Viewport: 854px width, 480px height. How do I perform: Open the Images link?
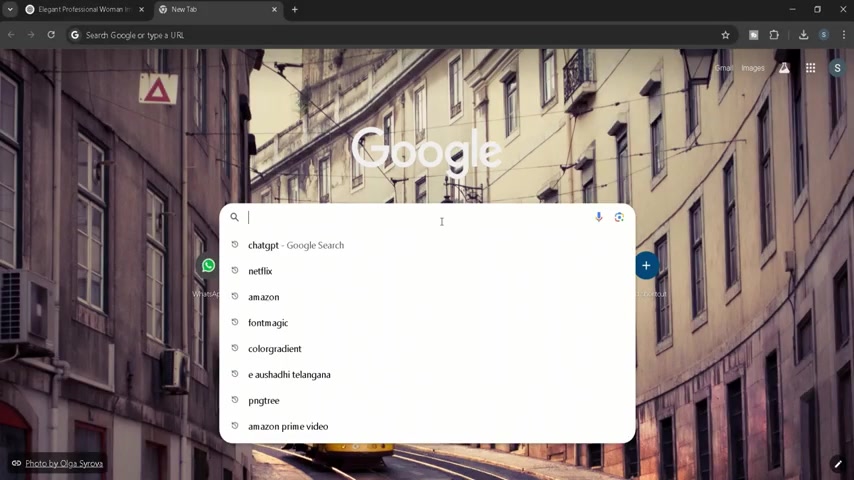[x=753, y=68]
